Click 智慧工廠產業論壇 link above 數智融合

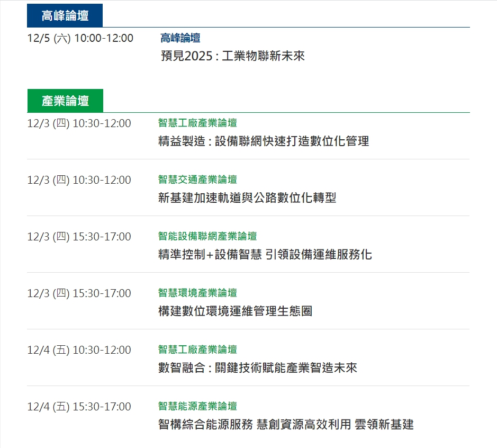tap(197, 350)
